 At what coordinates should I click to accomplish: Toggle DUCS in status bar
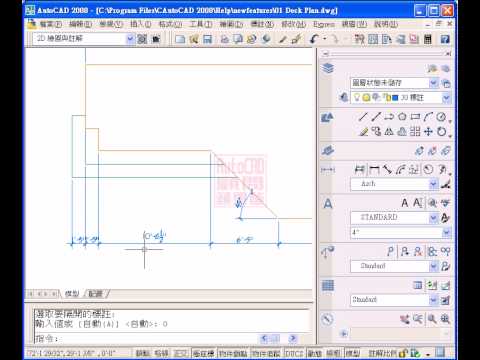pyautogui.click(x=294, y=353)
